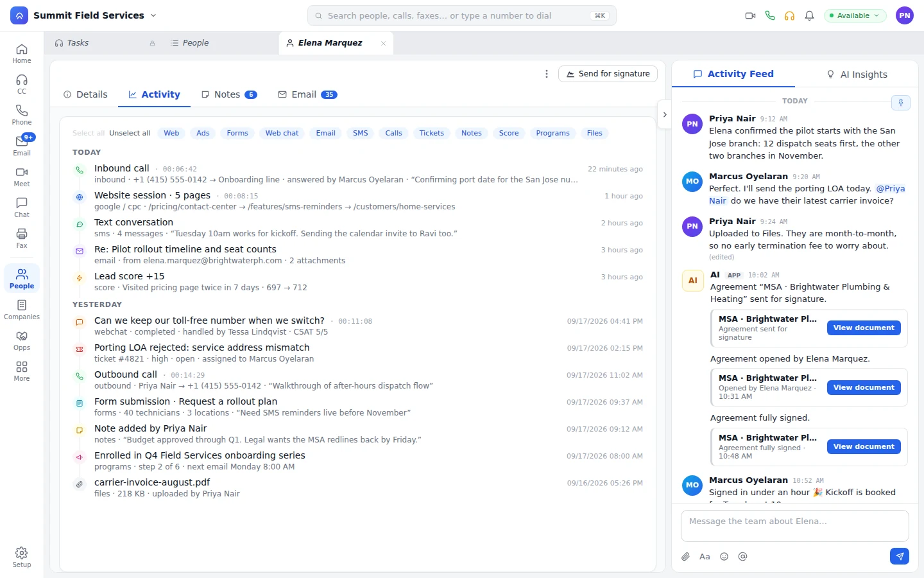This screenshot has width=924, height=578.
Task: Open the CC headset section
Action: (22, 85)
